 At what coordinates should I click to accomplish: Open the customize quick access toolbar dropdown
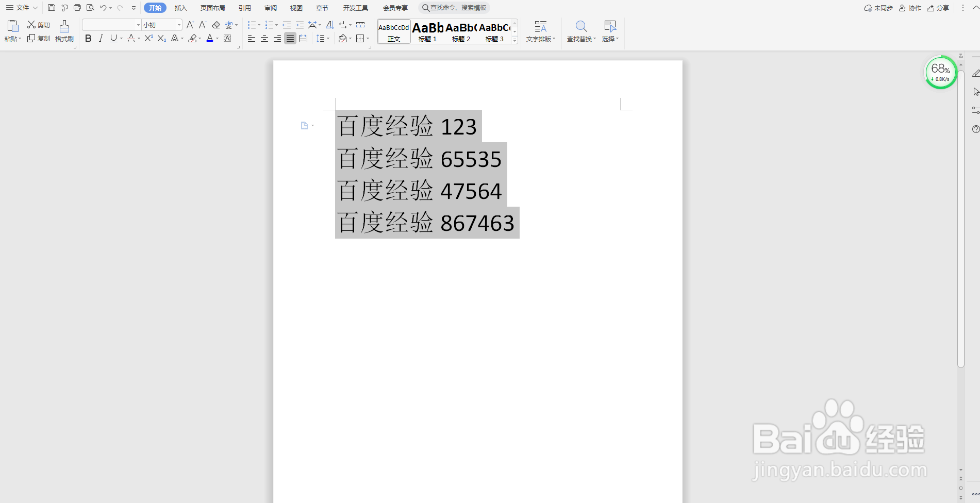[134, 8]
